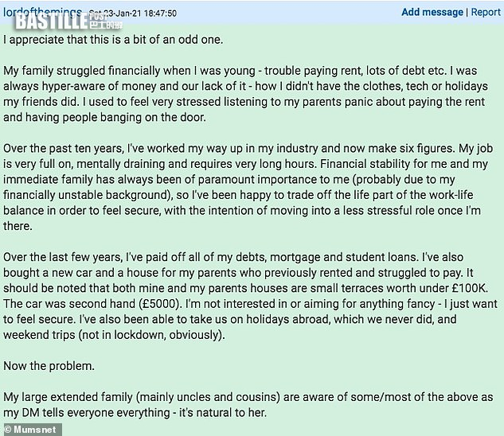Click the Bastille Post watermark logo
The height and width of the screenshot is (436, 504).
tap(69, 21)
